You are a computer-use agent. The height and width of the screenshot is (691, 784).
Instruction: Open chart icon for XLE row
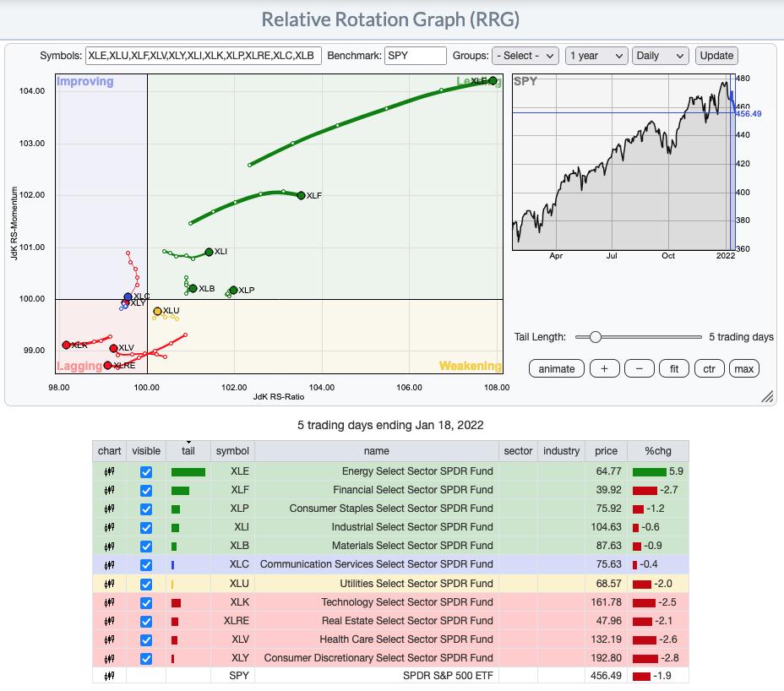click(110, 471)
